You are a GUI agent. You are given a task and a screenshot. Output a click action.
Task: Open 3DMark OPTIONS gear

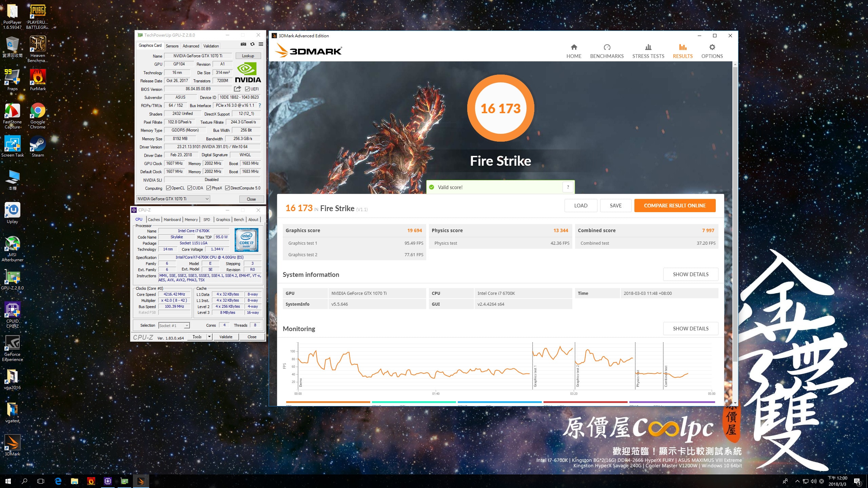click(712, 52)
